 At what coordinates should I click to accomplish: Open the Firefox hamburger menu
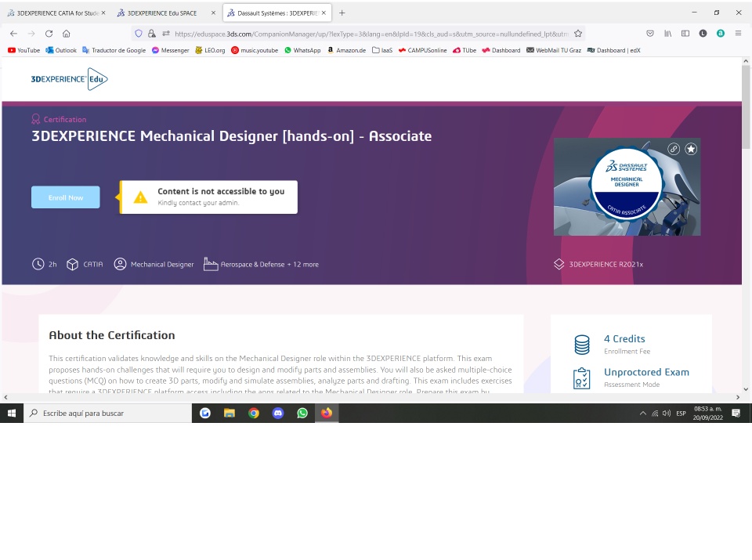738,34
